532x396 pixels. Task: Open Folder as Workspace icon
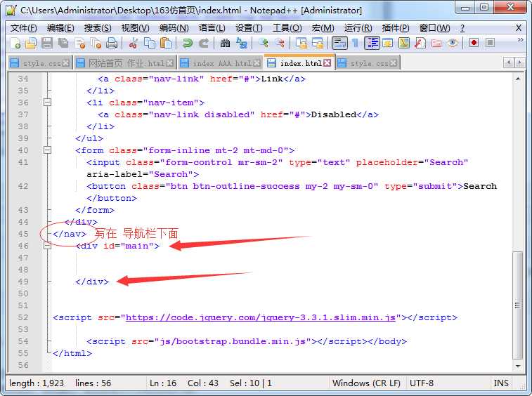coord(436,44)
